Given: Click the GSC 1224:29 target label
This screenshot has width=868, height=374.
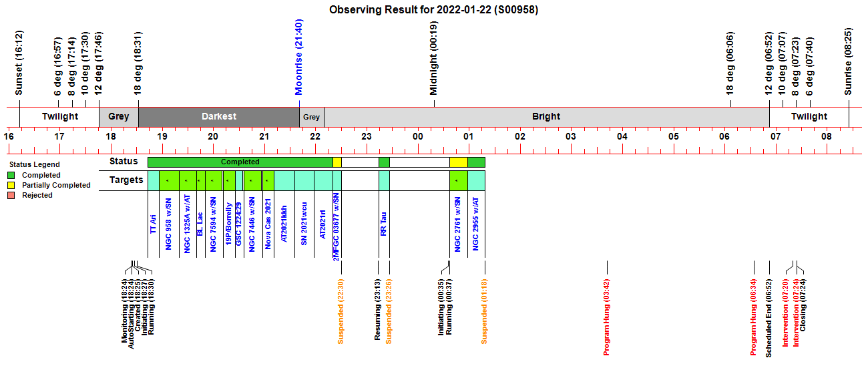Looking at the screenshot, I should [238, 225].
